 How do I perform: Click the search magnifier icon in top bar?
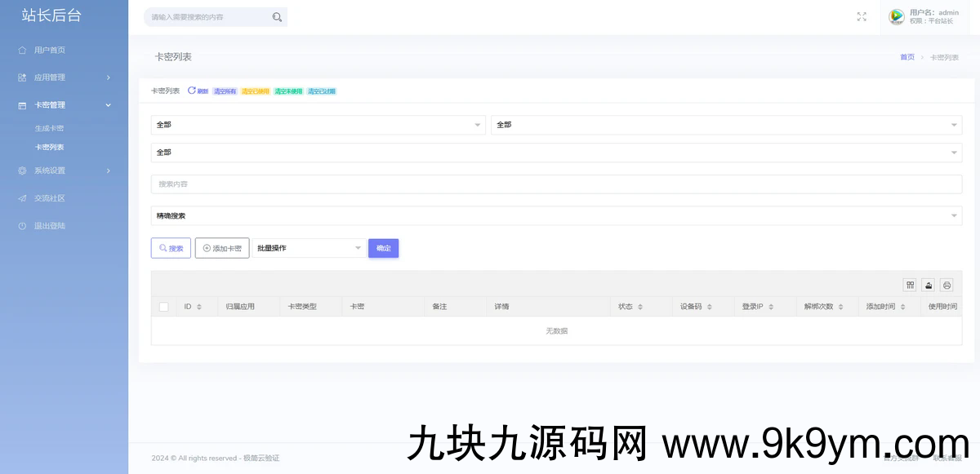point(277,17)
